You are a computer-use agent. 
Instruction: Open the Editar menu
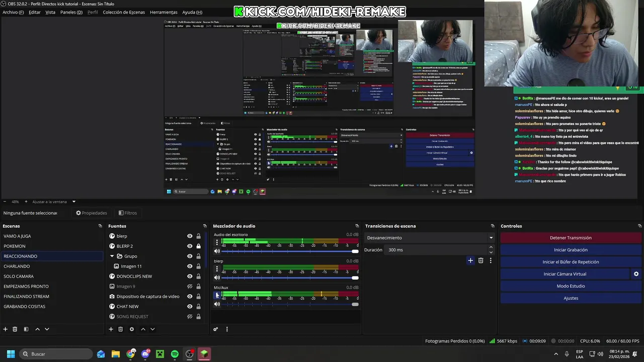[x=35, y=12]
